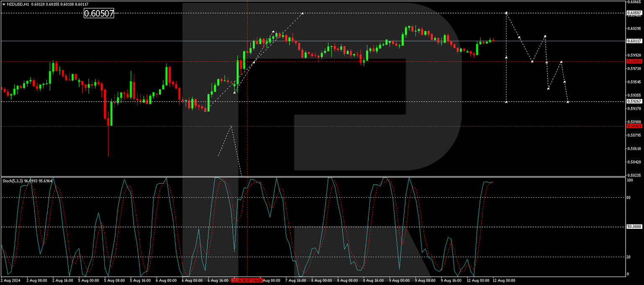The height and width of the screenshot is (285, 644).
Task: Click the 2 Aug 2024 date label
Action: click(11, 280)
